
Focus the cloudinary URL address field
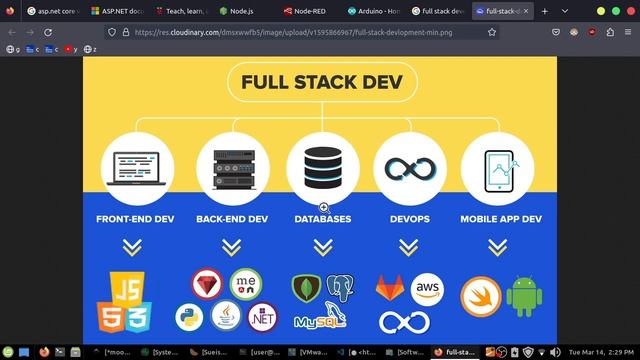tap(293, 32)
